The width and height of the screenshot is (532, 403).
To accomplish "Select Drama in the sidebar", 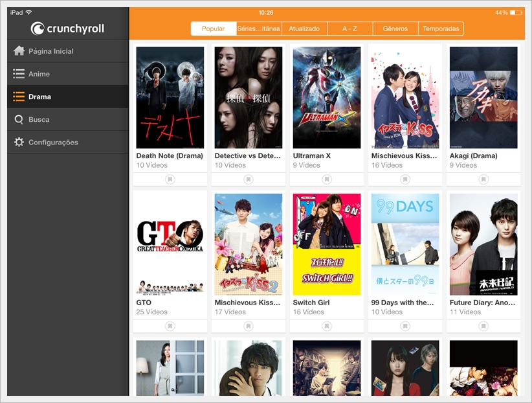I will [68, 97].
